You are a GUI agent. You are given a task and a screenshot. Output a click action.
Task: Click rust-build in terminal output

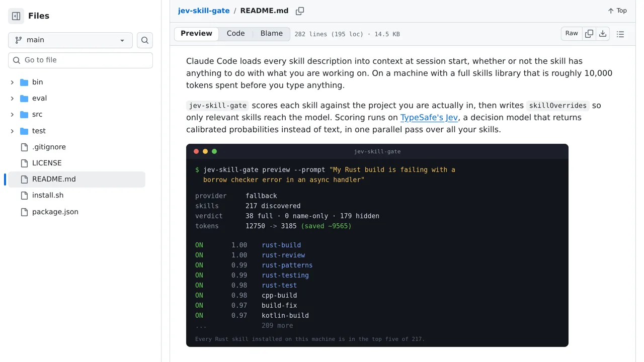tap(281, 245)
